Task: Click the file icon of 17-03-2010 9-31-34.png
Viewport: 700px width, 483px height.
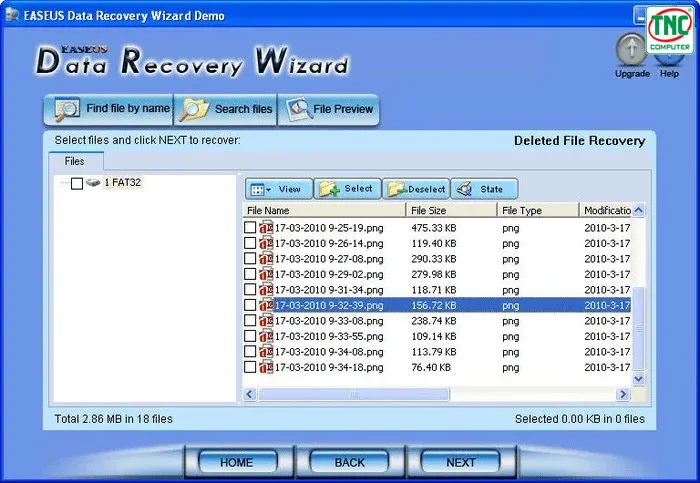Action: (266, 290)
